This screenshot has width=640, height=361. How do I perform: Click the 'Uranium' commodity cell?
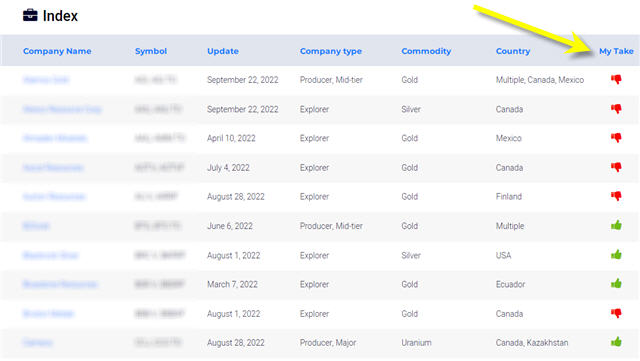[416, 343]
